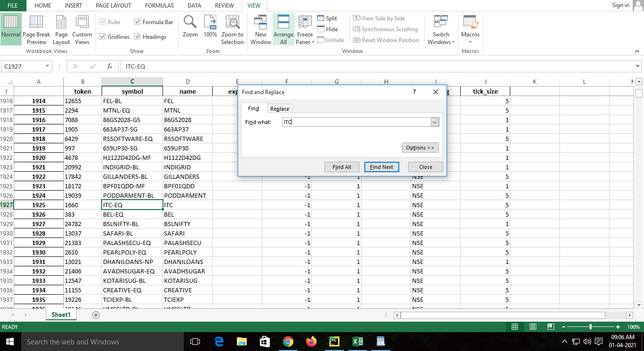Switch to the INSERT tab
This screenshot has height=351, width=644.
(x=73, y=6)
